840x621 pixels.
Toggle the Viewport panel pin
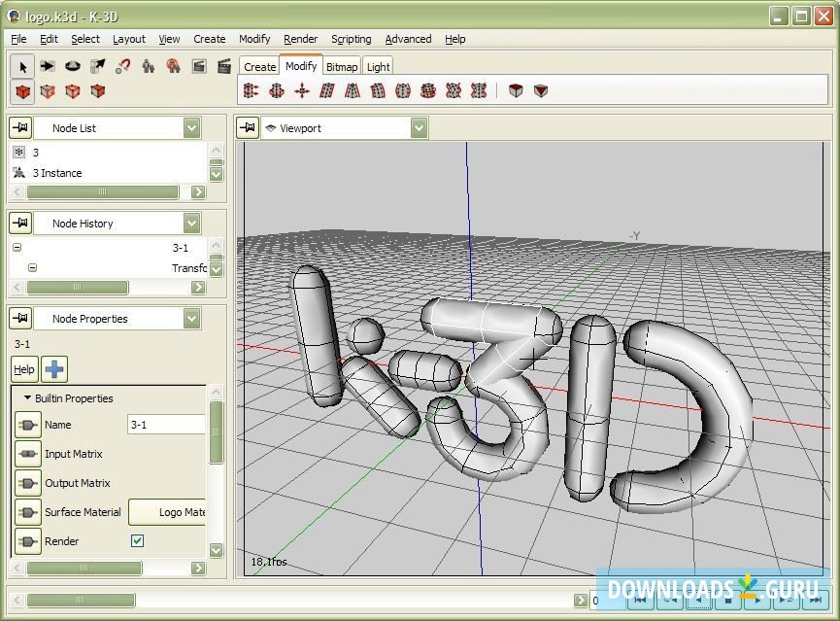[248, 127]
